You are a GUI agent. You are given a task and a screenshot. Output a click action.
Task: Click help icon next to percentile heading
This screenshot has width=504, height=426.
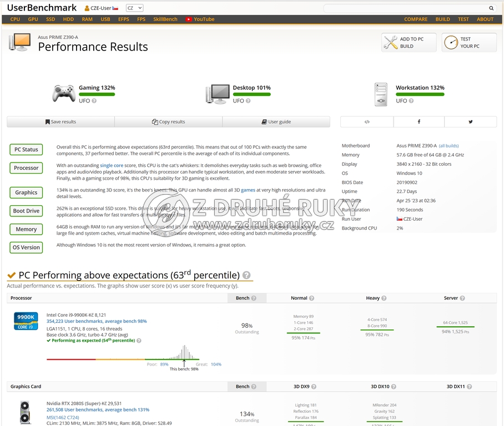coord(246,275)
